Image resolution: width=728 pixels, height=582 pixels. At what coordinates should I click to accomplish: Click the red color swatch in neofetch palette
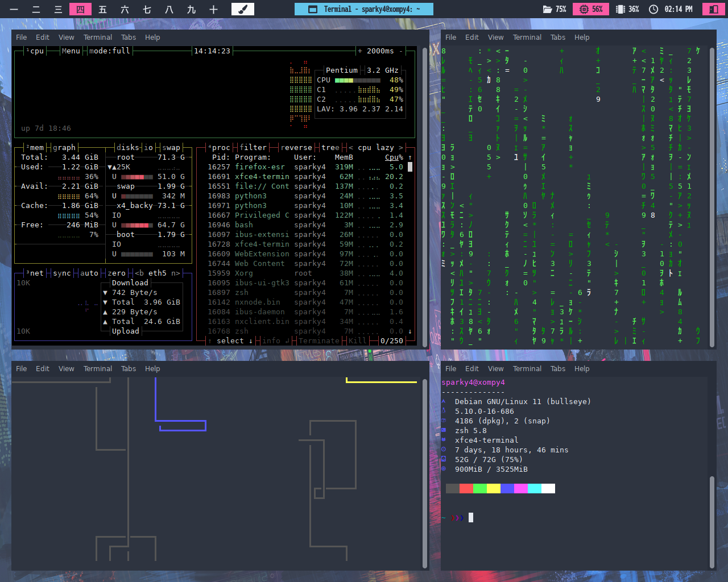point(466,488)
